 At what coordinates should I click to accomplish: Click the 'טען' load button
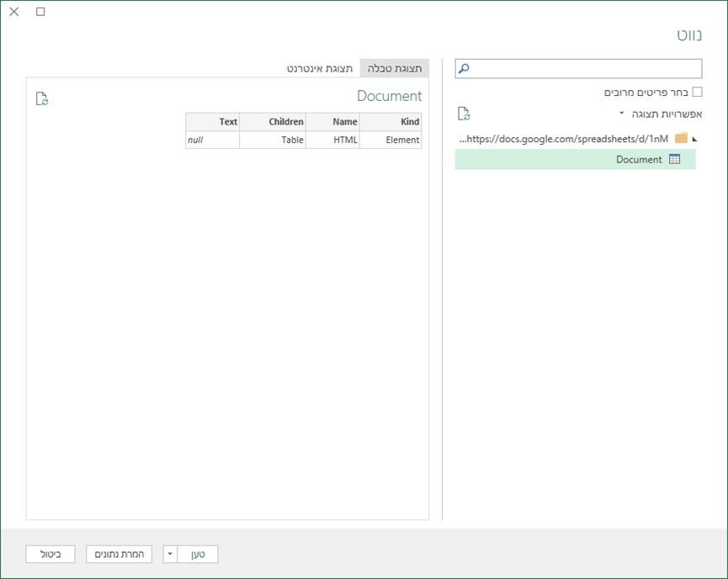pyautogui.click(x=198, y=554)
